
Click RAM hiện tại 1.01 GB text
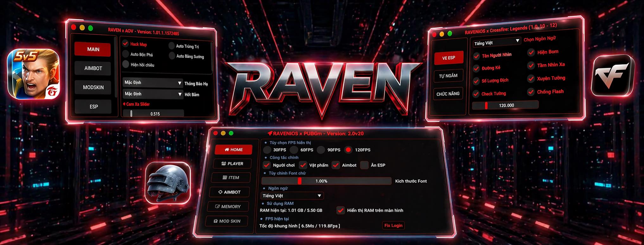[x=291, y=210]
